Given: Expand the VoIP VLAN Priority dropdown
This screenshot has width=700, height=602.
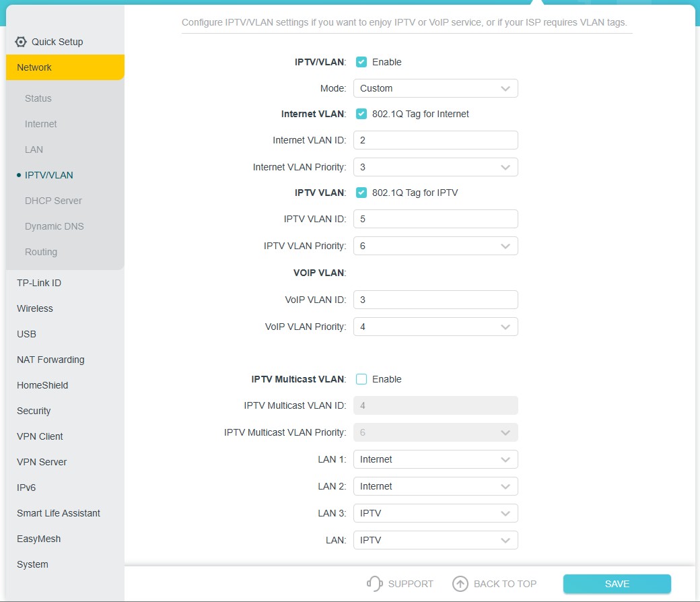Looking at the screenshot, I should (435, 327).
